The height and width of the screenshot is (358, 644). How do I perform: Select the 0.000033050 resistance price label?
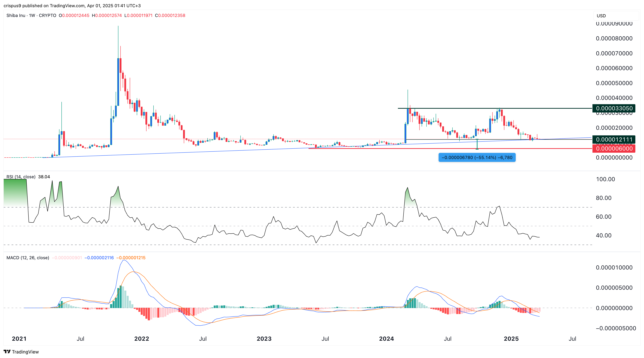coord(614,108)
